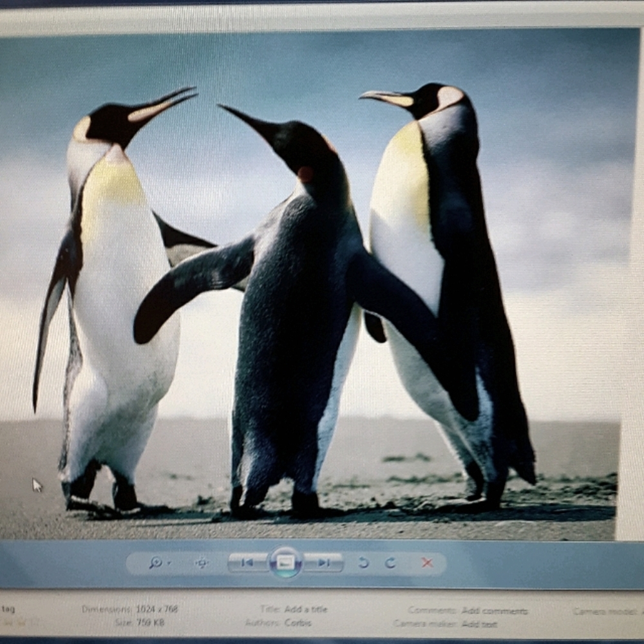Click the Dimensions 1024 x 768 value

pyautogui.click(x=156, y=609)
